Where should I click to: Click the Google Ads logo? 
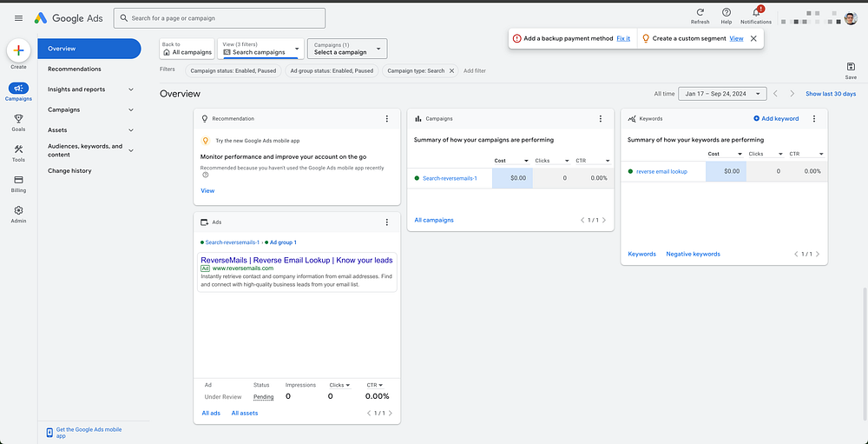tap(68, 18)
